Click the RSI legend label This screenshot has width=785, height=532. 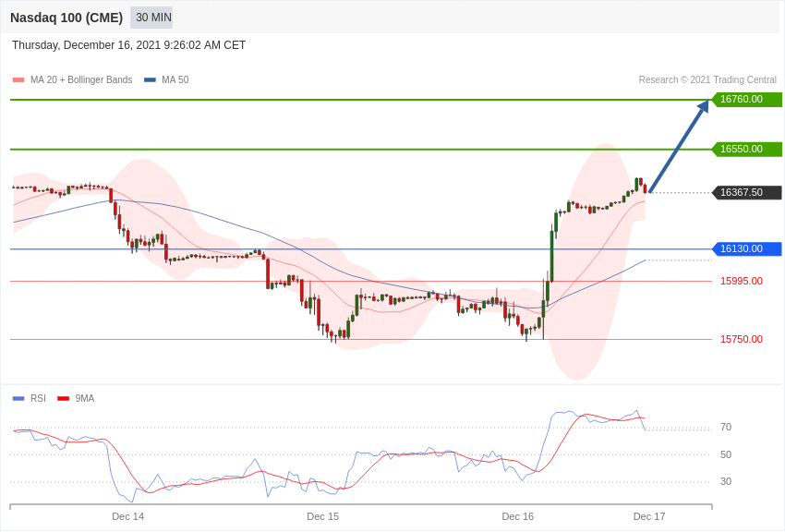38,398
